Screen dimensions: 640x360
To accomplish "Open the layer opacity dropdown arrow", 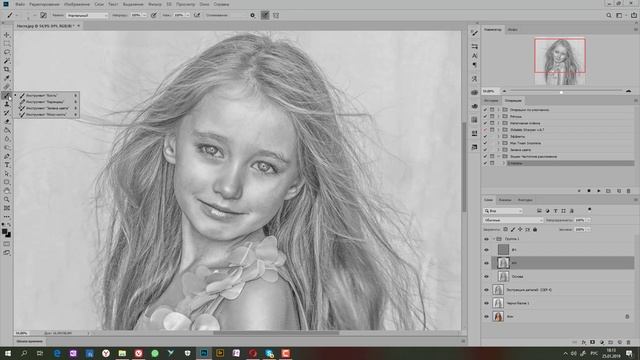I will click(589, 220).
